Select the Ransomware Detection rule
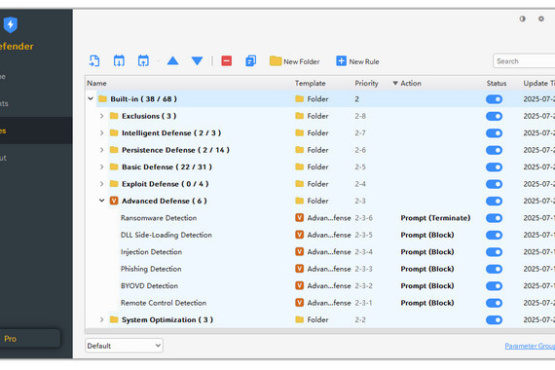 point(159,218)
